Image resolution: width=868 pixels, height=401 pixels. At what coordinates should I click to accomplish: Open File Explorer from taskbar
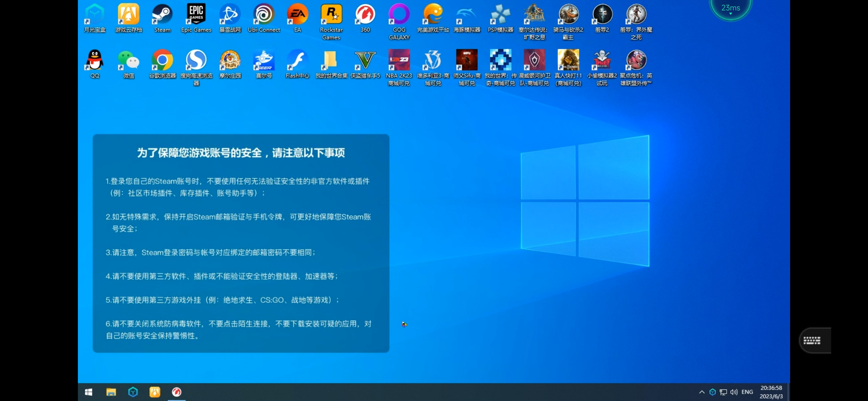(x=111, y=392)
